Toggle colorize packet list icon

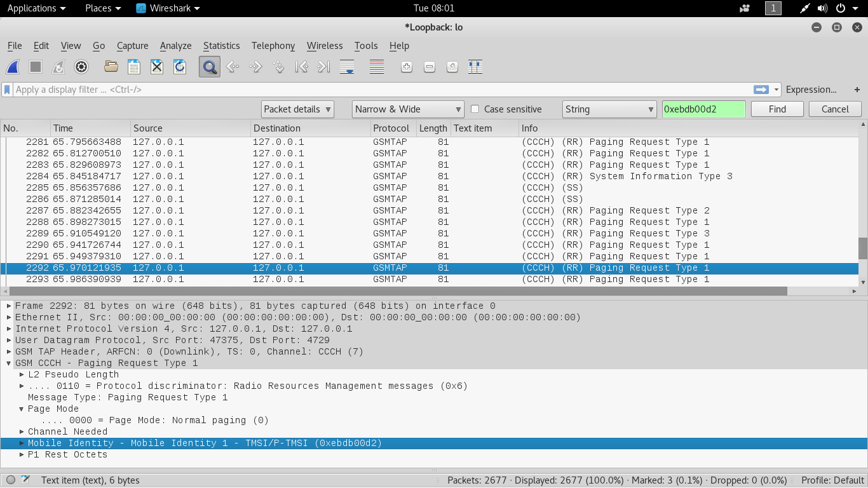377,67
